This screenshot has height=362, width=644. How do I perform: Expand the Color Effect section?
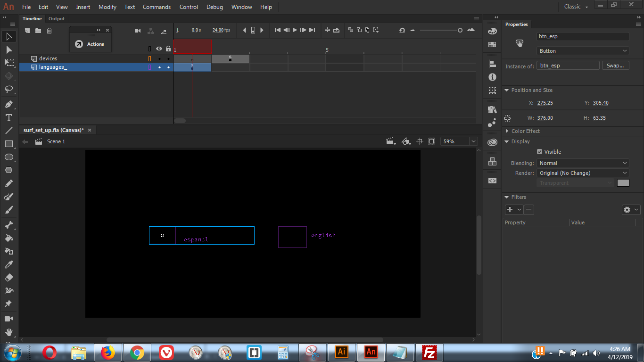525,131
